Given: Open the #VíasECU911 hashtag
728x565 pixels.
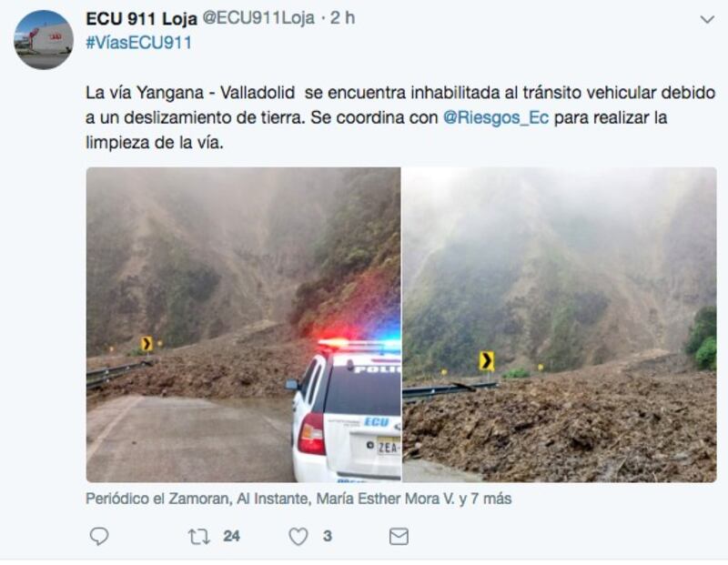Looking at the screenshot, I should (139, 43).
